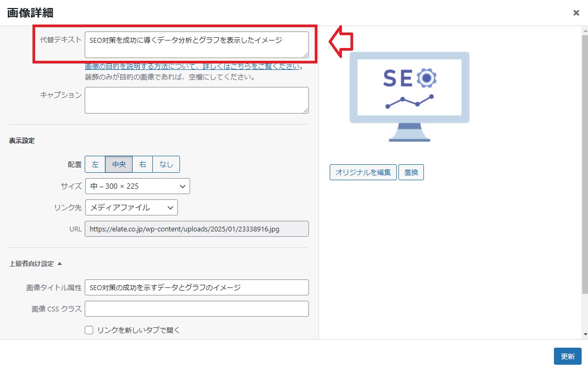Viewport: 588px width, 369px height.
Task: Open the サイズ dropdown
Action: 137,186
